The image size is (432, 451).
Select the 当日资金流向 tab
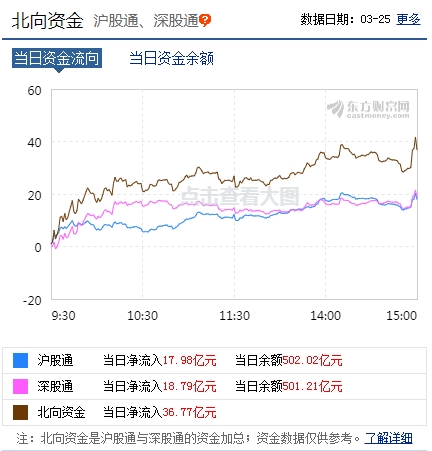[57, 58]
